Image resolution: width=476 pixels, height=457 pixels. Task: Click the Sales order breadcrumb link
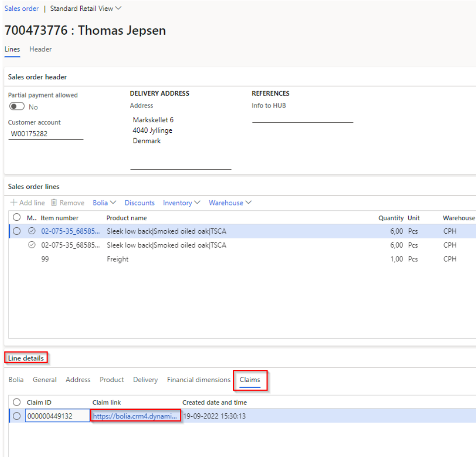click(21, 8)
